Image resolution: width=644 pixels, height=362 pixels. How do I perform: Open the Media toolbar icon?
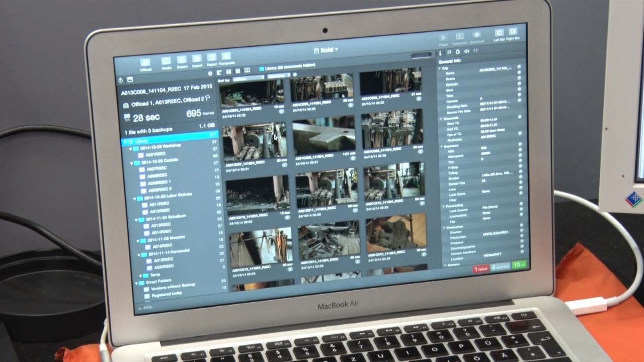[x=167, y=61]
